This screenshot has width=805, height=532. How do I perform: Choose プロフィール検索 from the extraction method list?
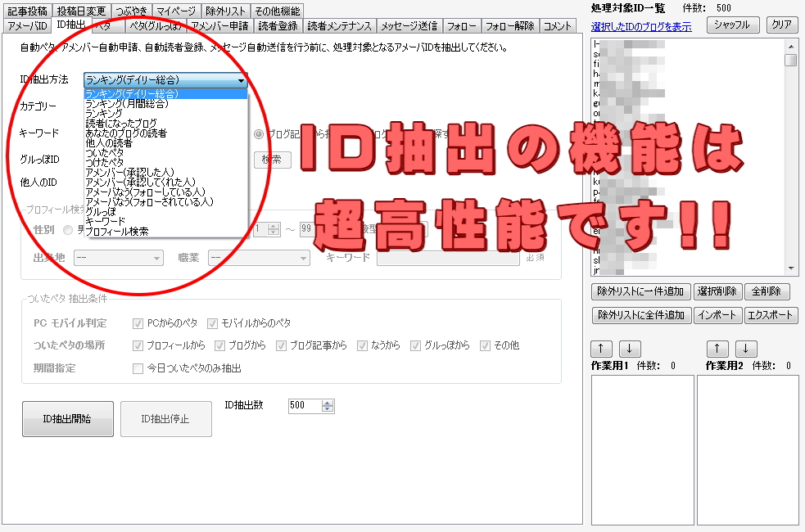117,232
